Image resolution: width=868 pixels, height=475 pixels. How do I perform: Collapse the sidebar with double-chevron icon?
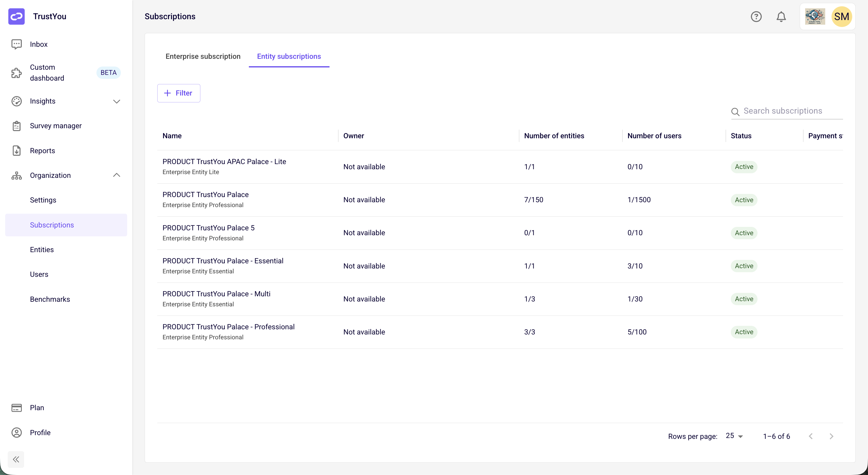[16, 459]
